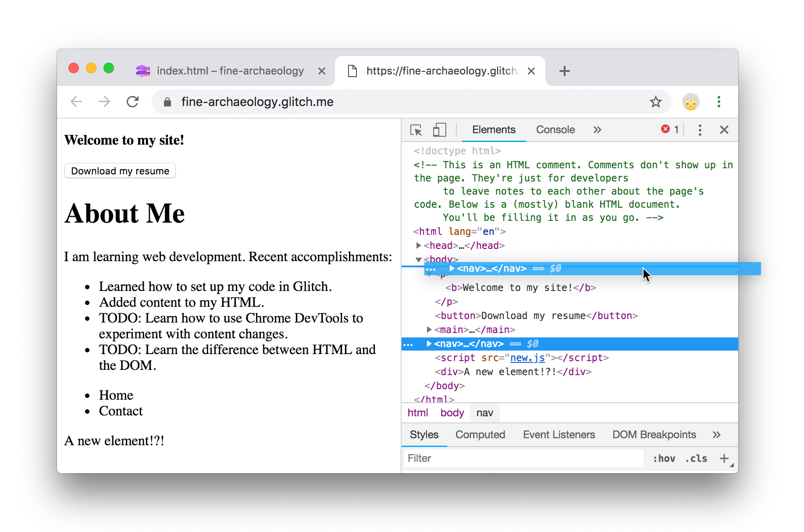The height and width of the screenshot is (532, 804).
Task: Activate the inspect element picker icon
Action: (x=416, y=130)
